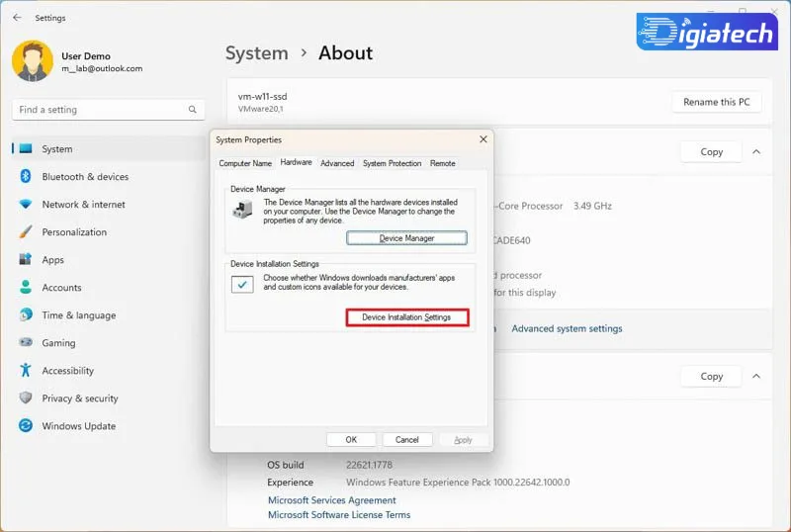Switch to the Computer Name tab
The height and width of the screenshot is (532, 791).
pyautogui.click(x=245, y=163)
